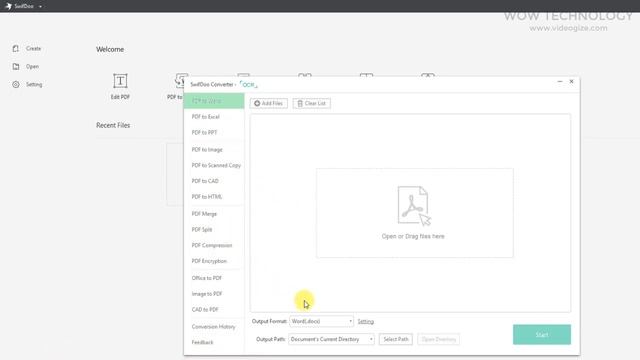Click the Open Directory button
Image resolution: width=640 pixels, height=360 pixels.
438,339
